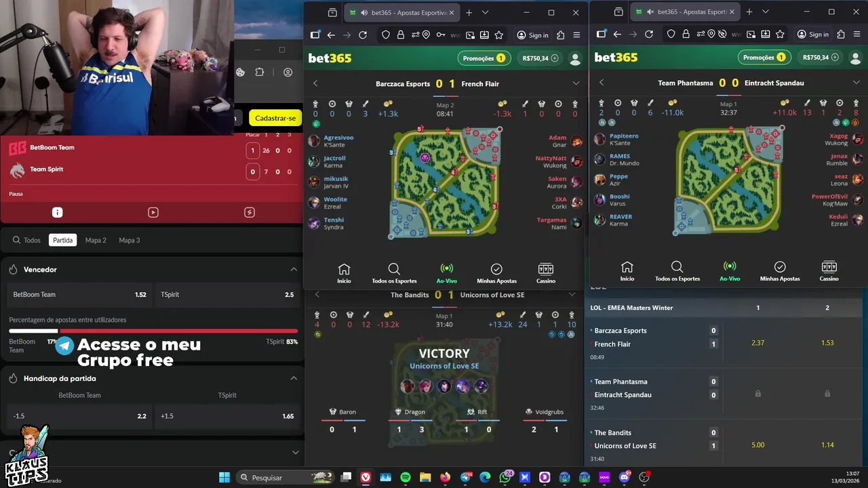Open the video play icon tab under the match
The image size is (868, 488).
point(153,212)
